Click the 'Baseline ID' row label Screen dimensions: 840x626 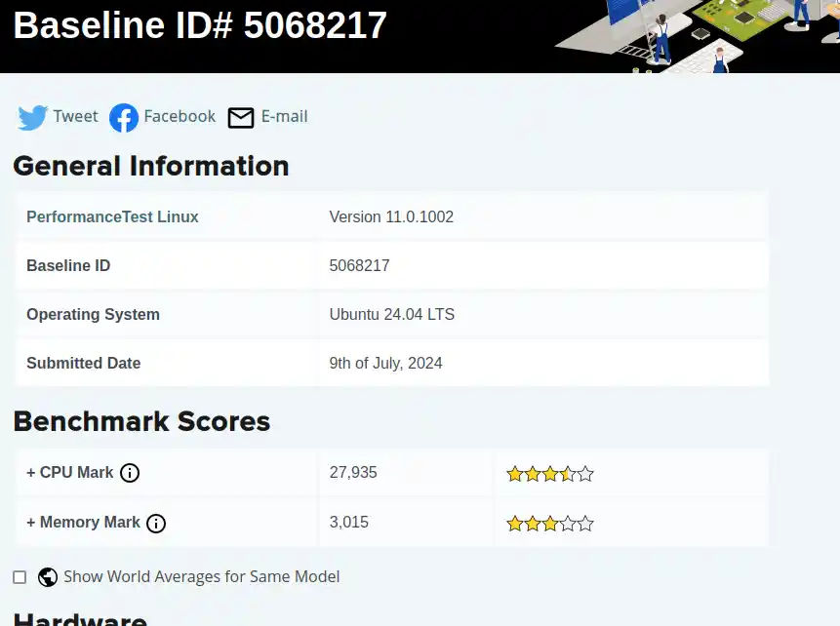68,265
